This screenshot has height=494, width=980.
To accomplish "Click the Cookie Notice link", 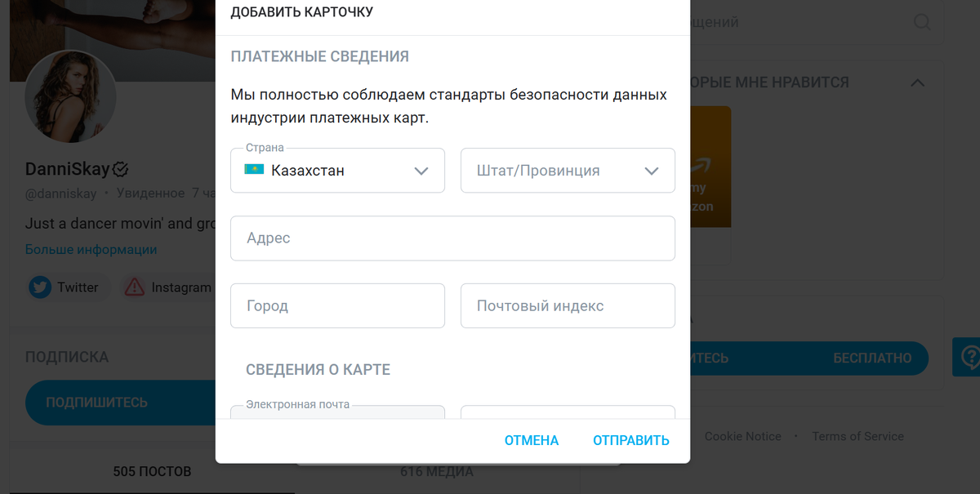I will [x=742, y=436].
